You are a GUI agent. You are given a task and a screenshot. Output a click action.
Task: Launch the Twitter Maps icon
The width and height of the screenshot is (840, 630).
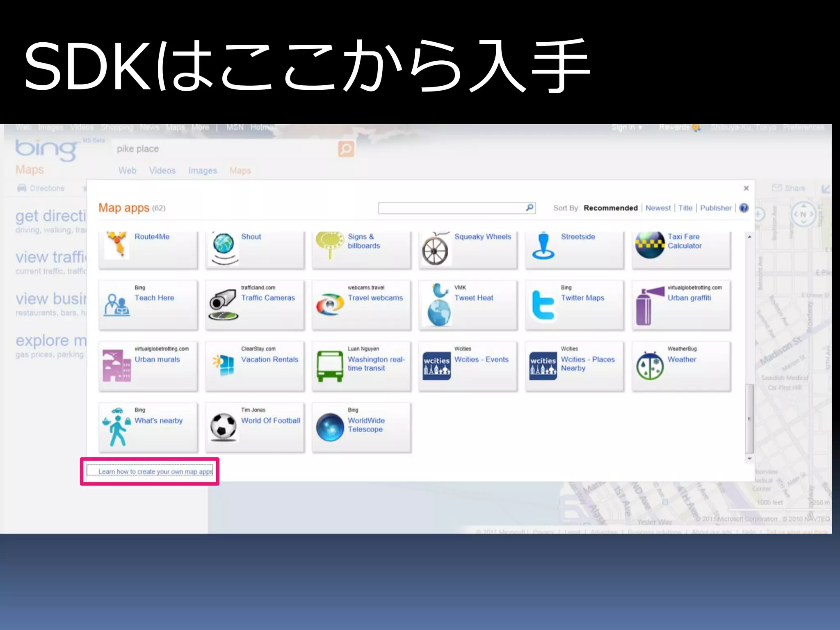[543, 305]
